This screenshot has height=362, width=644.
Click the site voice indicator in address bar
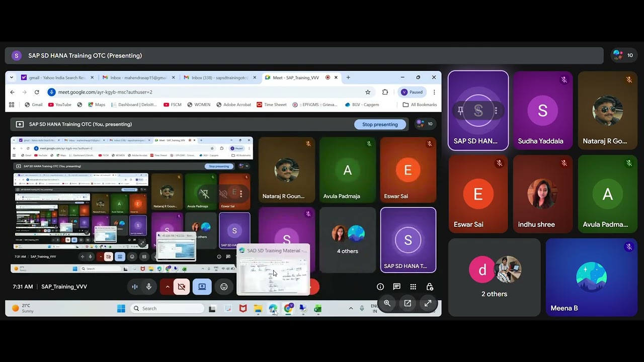point(51,92)
